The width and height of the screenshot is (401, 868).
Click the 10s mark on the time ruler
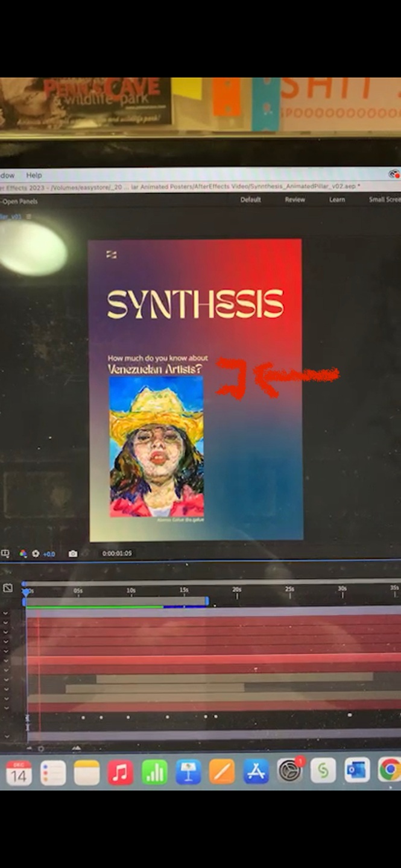[131, 591]
